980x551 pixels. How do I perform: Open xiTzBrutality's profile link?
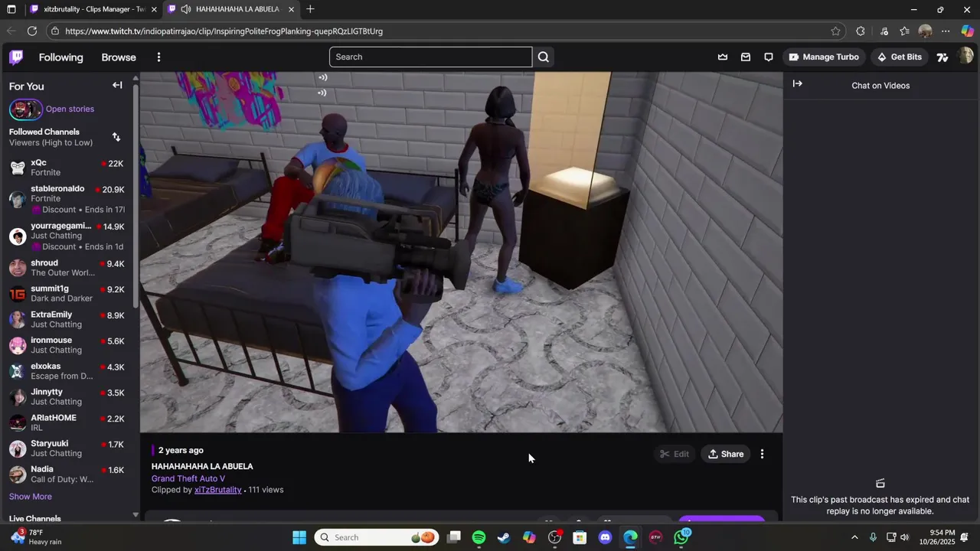coord(218,490)
